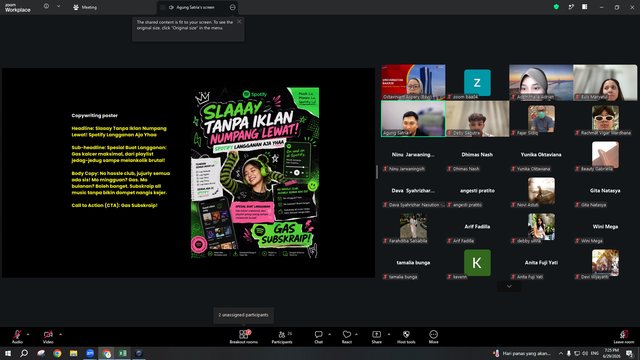Select Fajar Sidiq's participant tile
This screenshot has height=360, width=640.
tap(541, 119)
